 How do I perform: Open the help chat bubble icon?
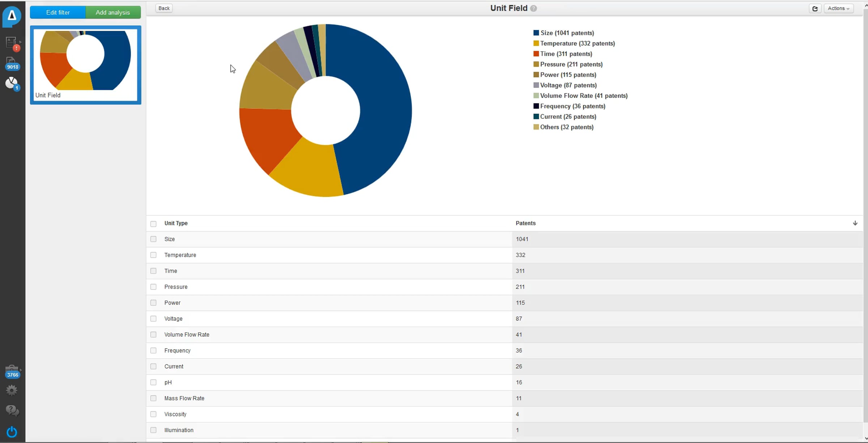12,411
